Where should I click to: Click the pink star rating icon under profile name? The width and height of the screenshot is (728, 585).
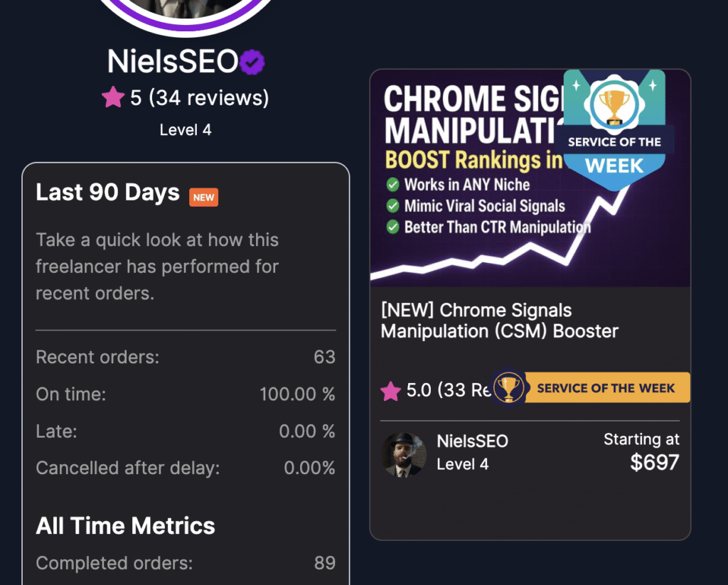(113, 97)
